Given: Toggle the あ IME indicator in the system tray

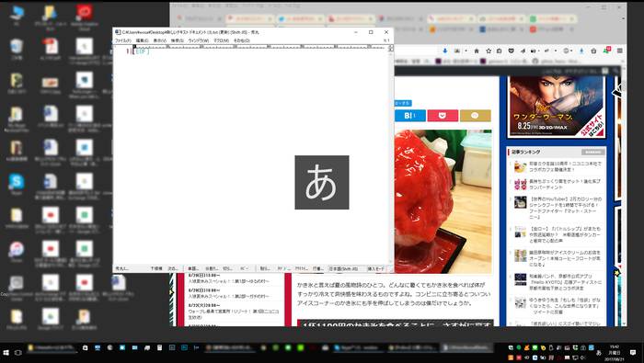Looking at the screenshot, I should coord(599,353).
